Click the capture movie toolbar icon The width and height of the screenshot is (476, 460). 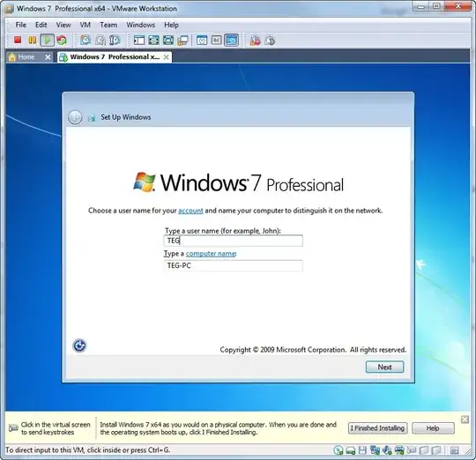(x=255, y=40)
